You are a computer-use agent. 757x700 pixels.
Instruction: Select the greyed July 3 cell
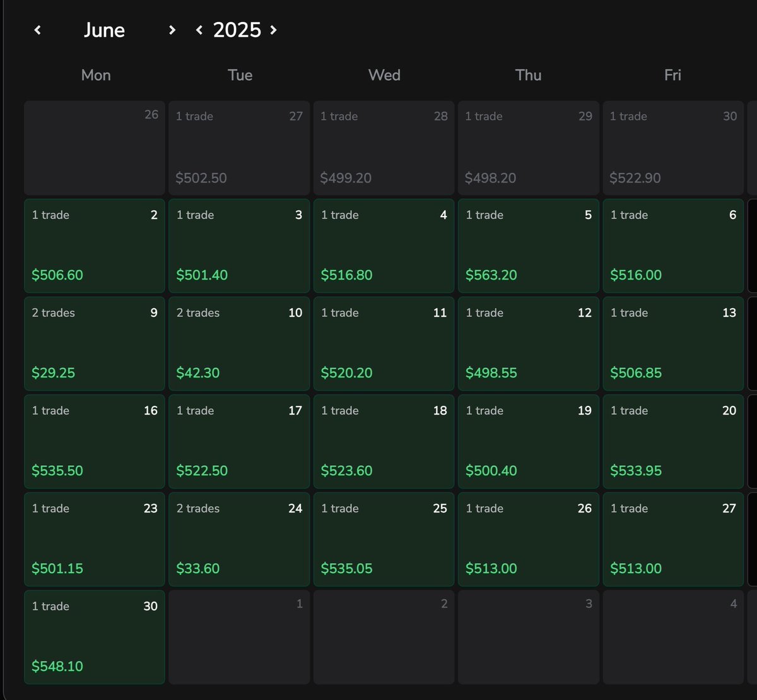point(529,638)
